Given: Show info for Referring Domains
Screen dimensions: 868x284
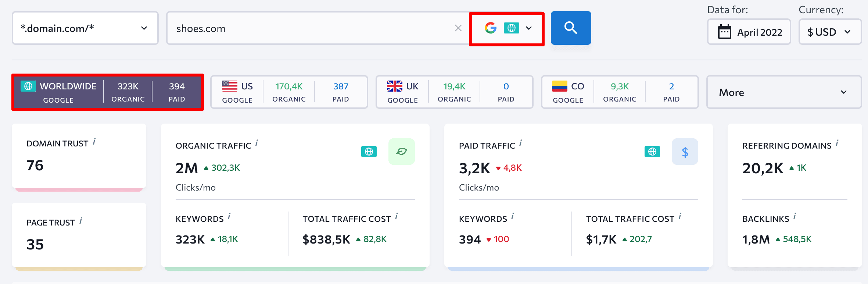Looking at the screenshot, I should 837,143.
